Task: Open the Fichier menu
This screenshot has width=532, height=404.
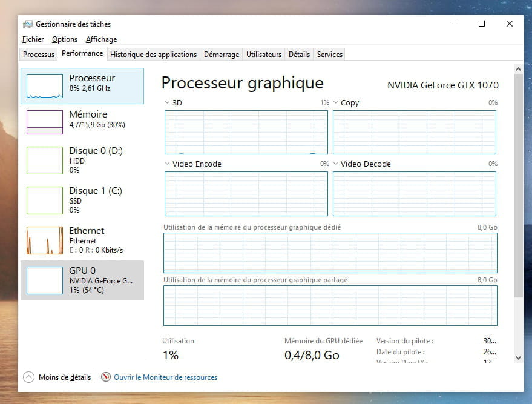Action: (x=33, y=39)
